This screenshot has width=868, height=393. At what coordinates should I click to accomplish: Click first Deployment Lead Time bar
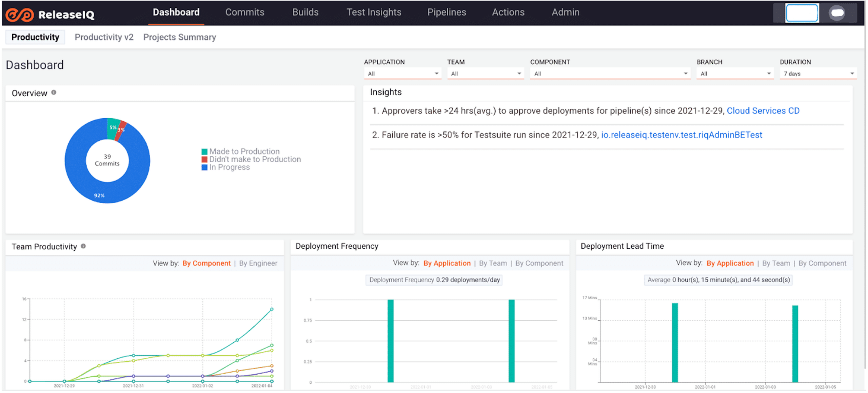(x=675, y=343)
